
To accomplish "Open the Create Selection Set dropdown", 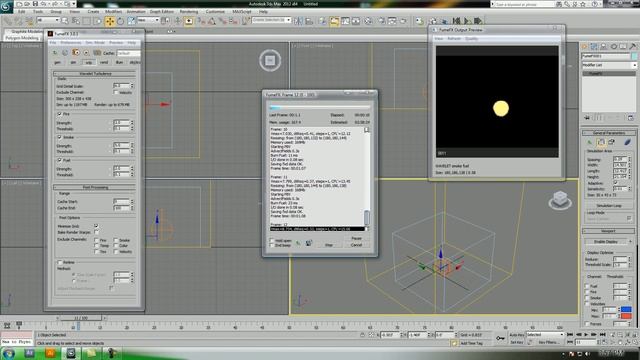I will [x=271, y=20].
